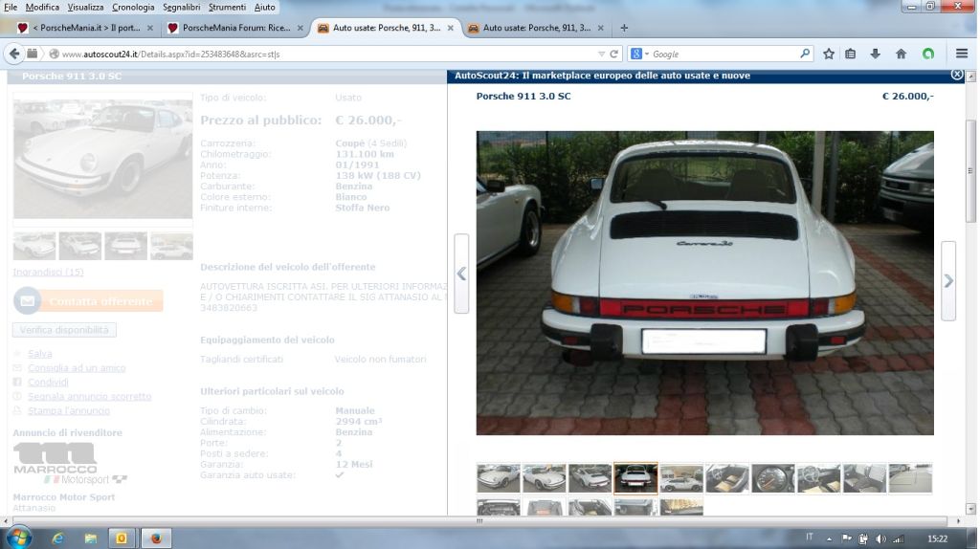980x549 pixels.
Task: Open the Aiuto menu
Action: (x=264, y=7)
